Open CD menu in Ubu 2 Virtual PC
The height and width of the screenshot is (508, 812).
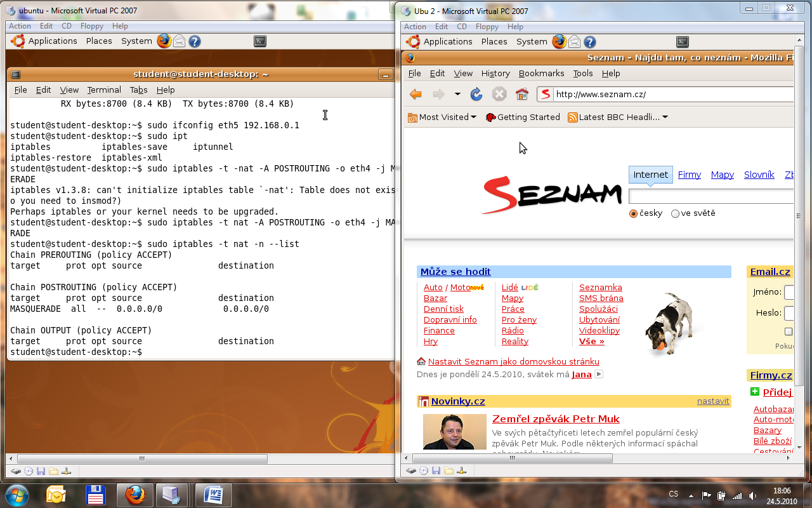click(462, 27)
